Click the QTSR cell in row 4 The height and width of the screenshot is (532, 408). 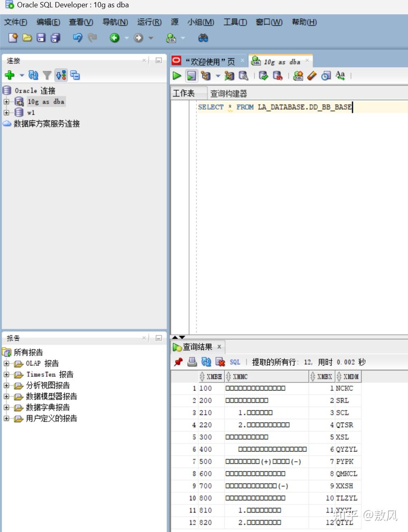pos(348,425)
